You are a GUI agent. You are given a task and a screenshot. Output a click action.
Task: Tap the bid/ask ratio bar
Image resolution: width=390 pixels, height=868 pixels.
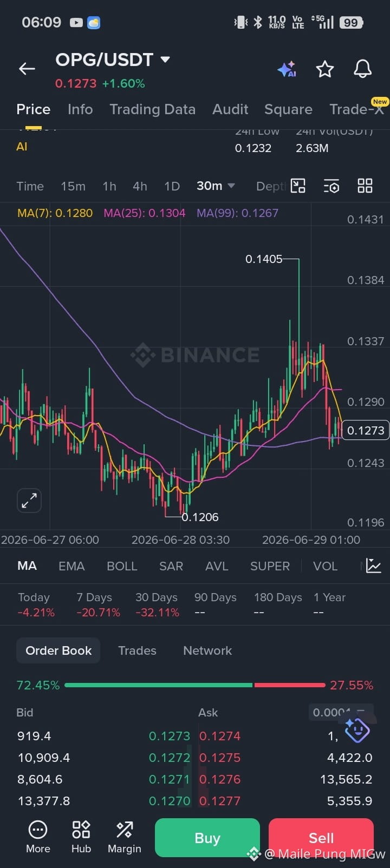[x=195, y=685]
